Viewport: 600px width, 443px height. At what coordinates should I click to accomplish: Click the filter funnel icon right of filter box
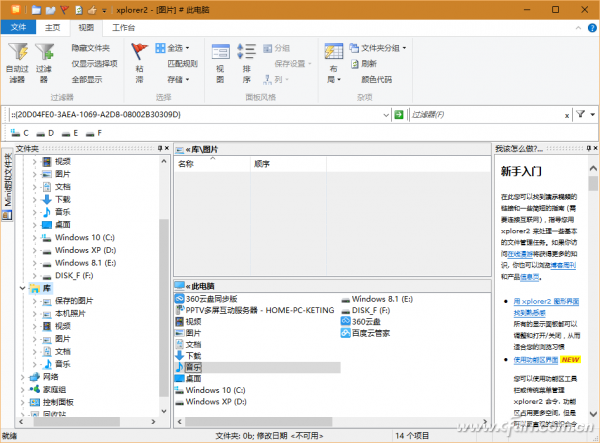580,114
